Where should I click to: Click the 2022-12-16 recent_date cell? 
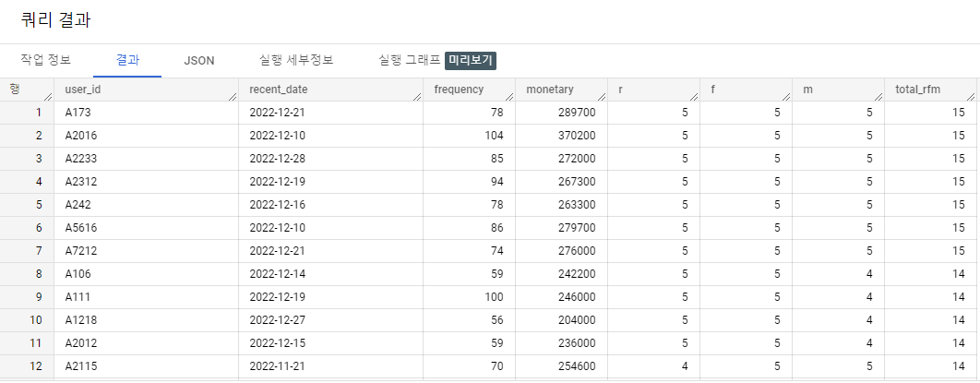point(330,205)
